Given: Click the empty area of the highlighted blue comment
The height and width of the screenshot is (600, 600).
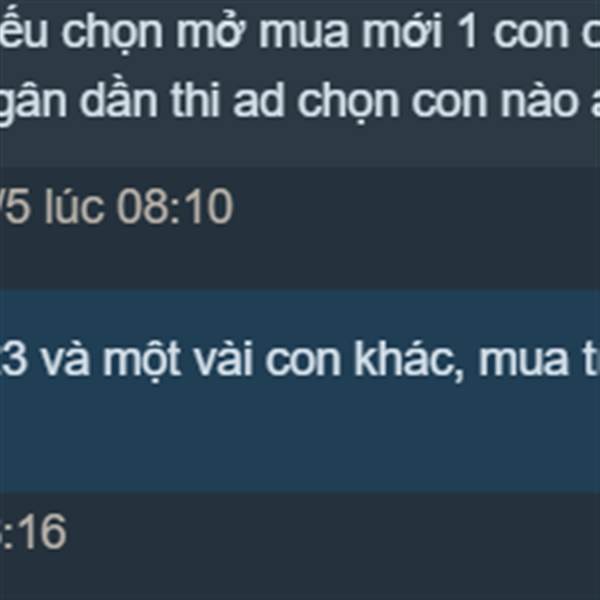Looking at the screenshot, I should pyautogui.click(x=300, y=440).
